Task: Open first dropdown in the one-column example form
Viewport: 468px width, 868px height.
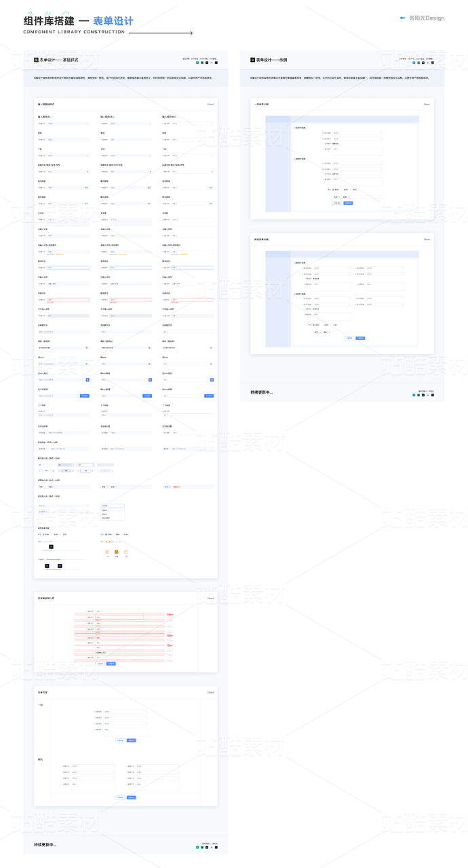Action: pos(357,133)
